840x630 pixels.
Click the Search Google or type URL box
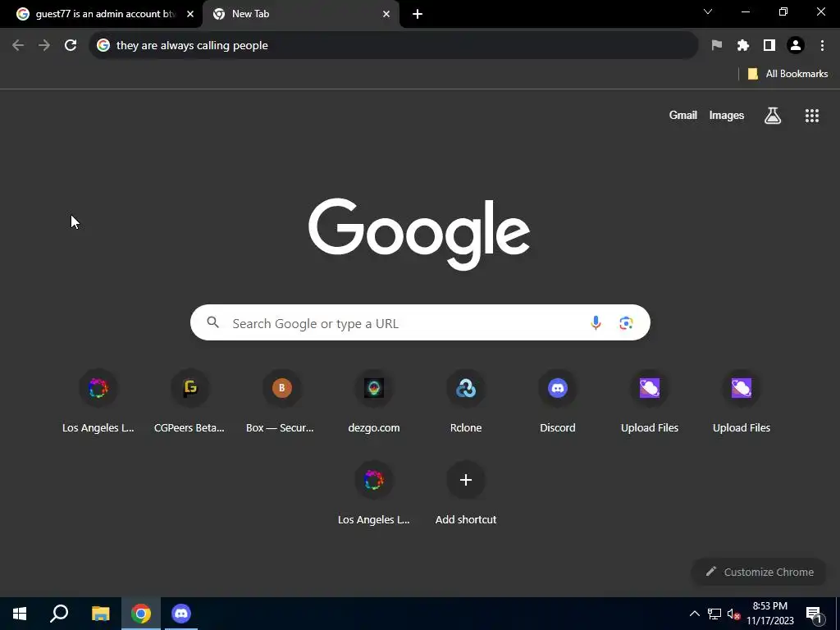point(420,323)
